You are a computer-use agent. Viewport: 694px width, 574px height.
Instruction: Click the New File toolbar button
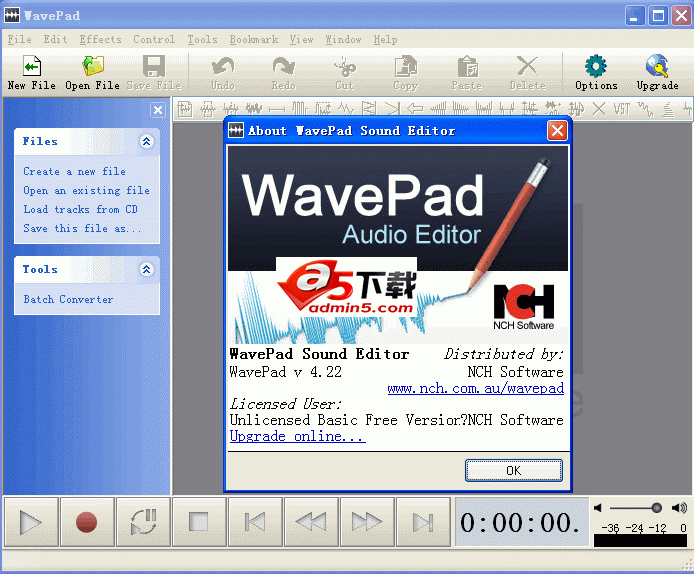click(x=32, y=73)
